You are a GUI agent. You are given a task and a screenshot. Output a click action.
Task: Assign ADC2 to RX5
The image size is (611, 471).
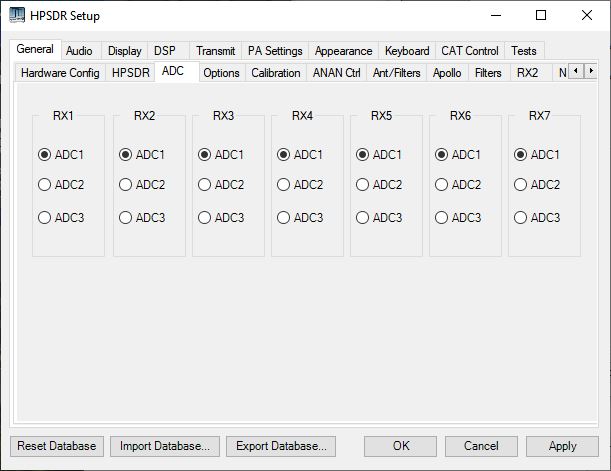362,184
